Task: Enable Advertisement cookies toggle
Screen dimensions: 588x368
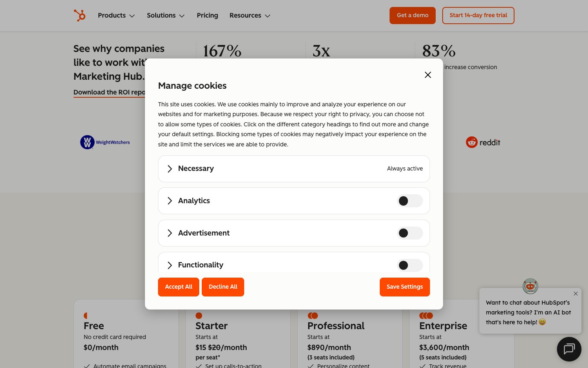Action: pyautogui.click(x=410, y=233)
